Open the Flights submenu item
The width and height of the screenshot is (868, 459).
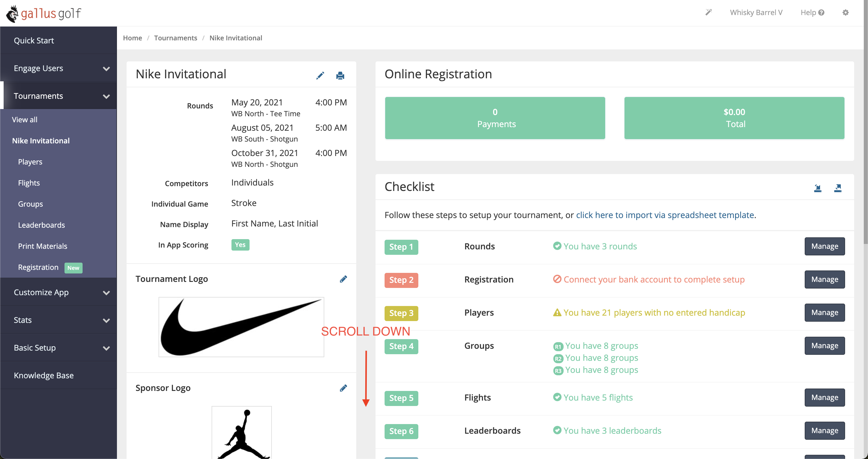[x=29, y=183]
